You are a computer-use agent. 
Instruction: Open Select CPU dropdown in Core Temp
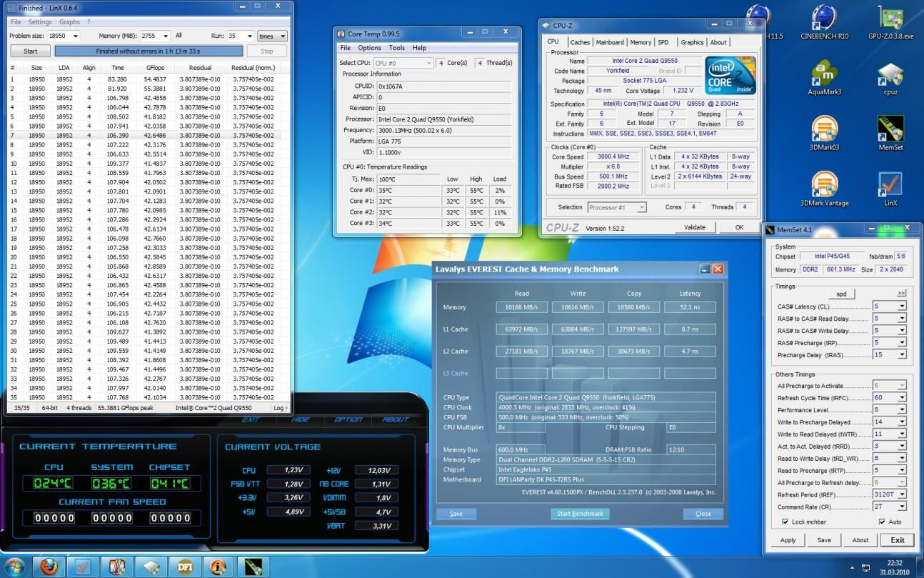[x=403, y=63]
